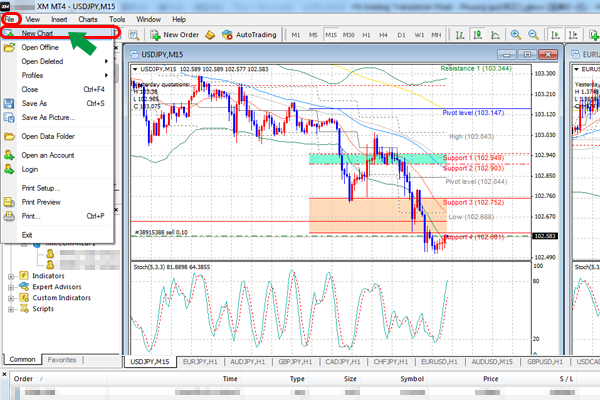Choose Close in the File menu
Image resolution: width=600 pixels, height=400 pixels.
pyautogui.click(x=57, y=89)
